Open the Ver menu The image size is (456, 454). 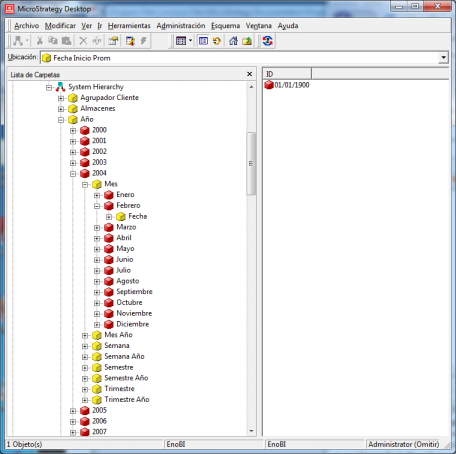click(87, 26)
